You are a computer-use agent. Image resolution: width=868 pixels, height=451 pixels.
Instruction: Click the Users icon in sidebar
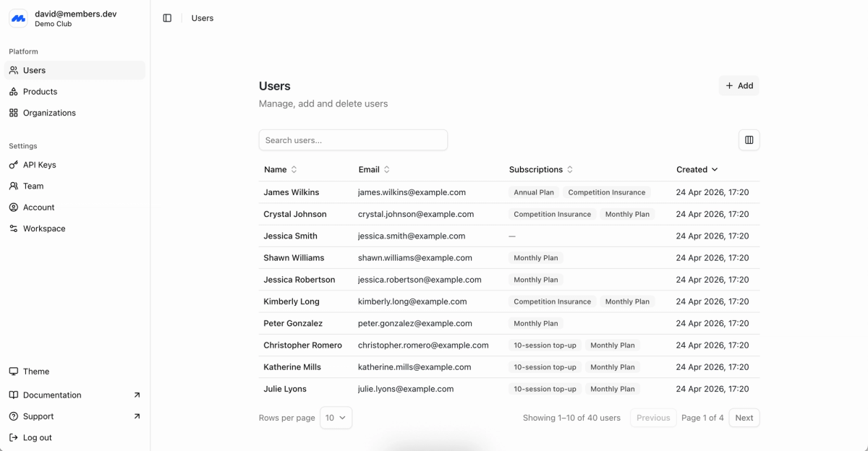click(x=14, y=70)
